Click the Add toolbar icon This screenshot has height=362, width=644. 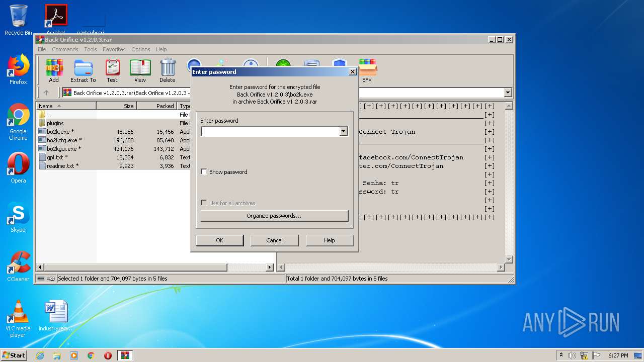pos(54,71)
